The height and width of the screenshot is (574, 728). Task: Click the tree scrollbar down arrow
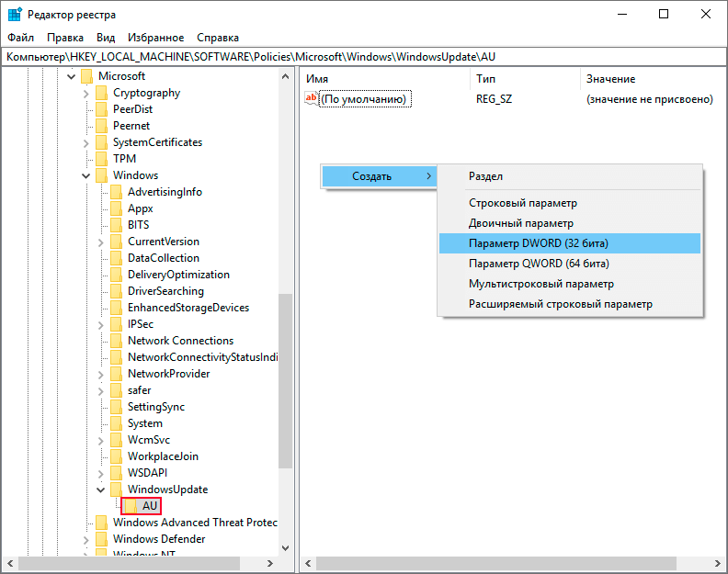tap(286, 548)
